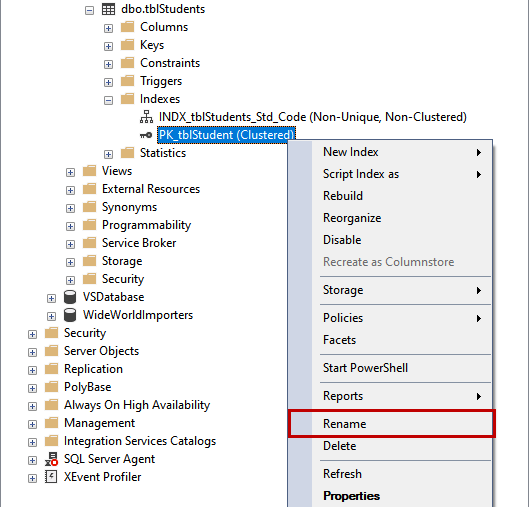The width and height of the screenshot is (529, 507).
Task: Choose Properties from the context menu
Action: click(391, 496)
